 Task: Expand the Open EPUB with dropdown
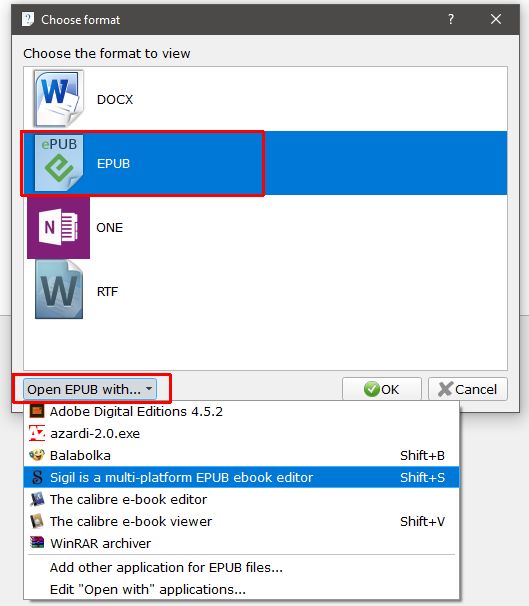pos(90,389)
